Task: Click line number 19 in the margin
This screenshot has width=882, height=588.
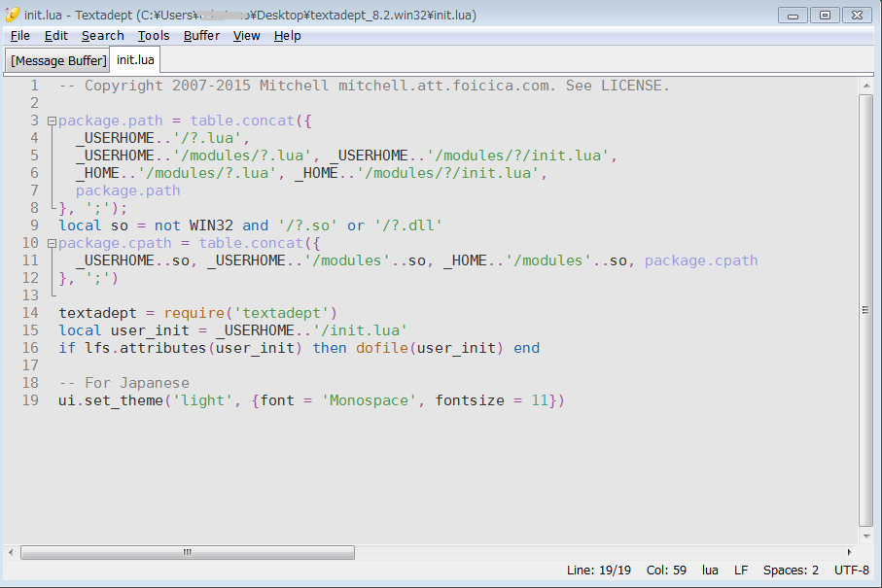Action: [x=30, y=400]
